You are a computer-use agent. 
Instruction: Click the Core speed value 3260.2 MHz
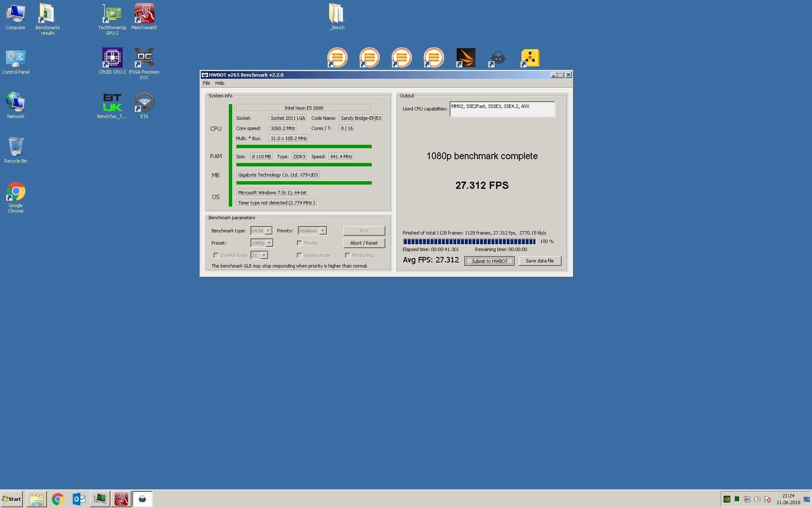[x=283, y=128]
